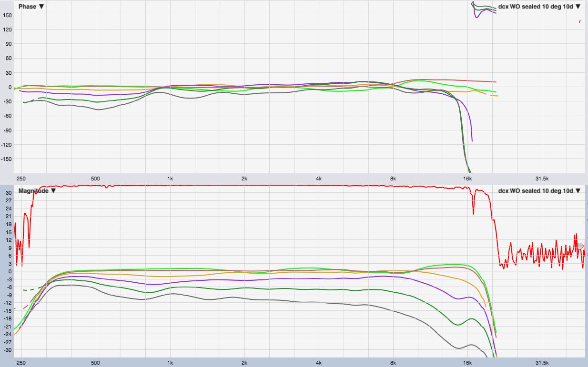Screen dimensions: 588x367
Task: Click the -60 label on Phase axis
Action: click(7, 116)
